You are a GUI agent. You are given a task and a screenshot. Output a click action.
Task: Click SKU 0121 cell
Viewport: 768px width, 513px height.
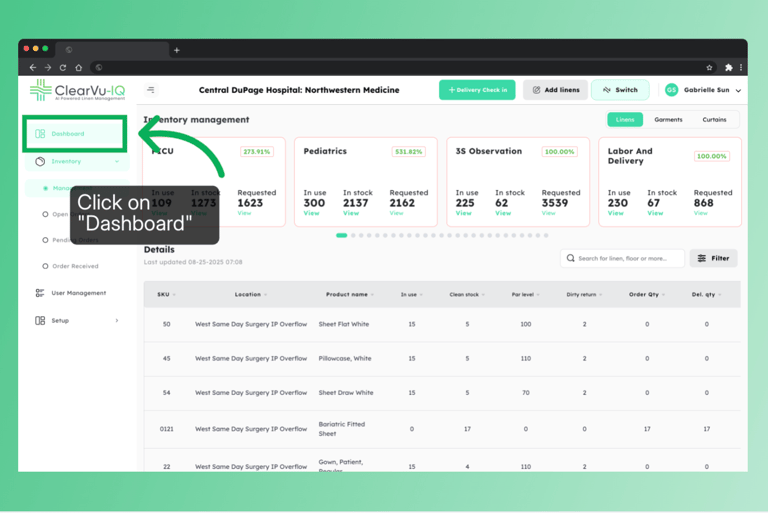click(167, 429)
